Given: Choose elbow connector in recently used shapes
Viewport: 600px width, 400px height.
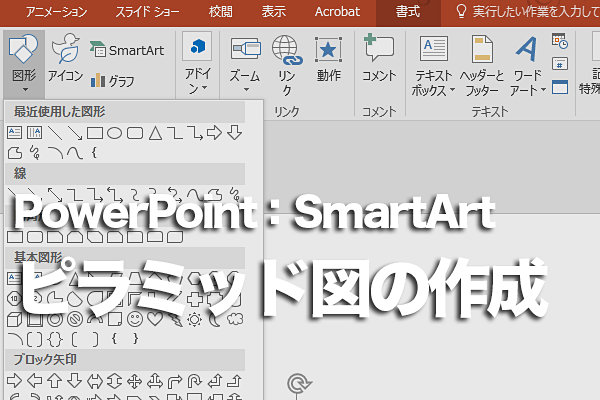Looking at the screenshot, I should click(x=175, y=133).
